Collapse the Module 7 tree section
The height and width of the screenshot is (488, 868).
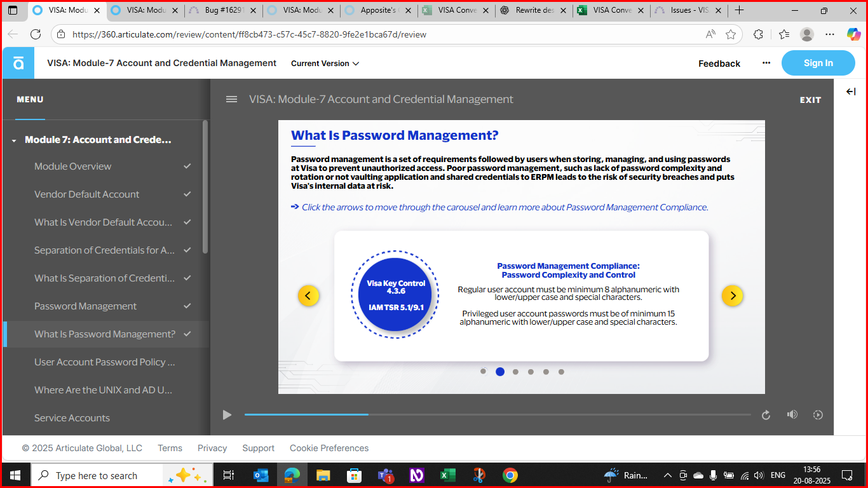tap(14, 140)
